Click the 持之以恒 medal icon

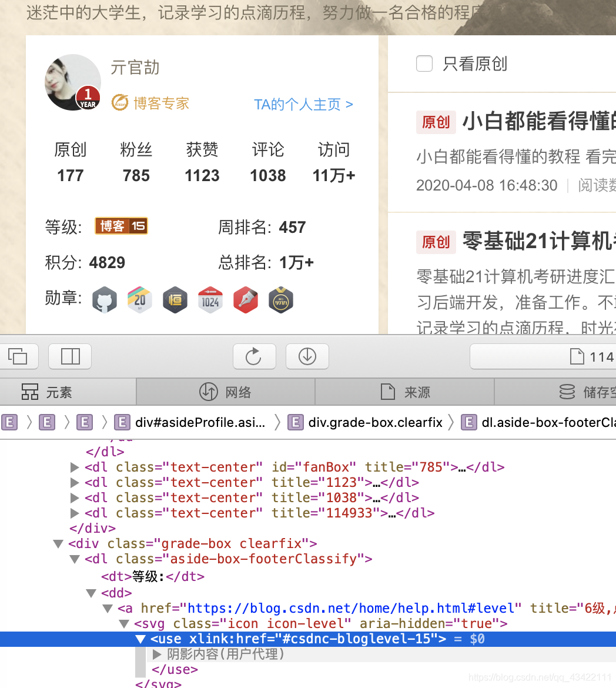[x=175, y=300]
